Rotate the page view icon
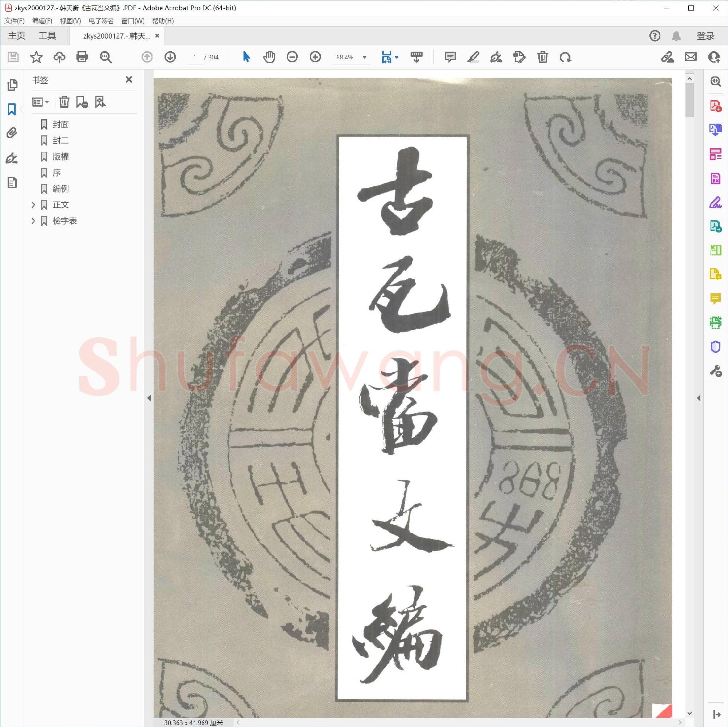The image size is (728, 727). (x=565, y=57)
